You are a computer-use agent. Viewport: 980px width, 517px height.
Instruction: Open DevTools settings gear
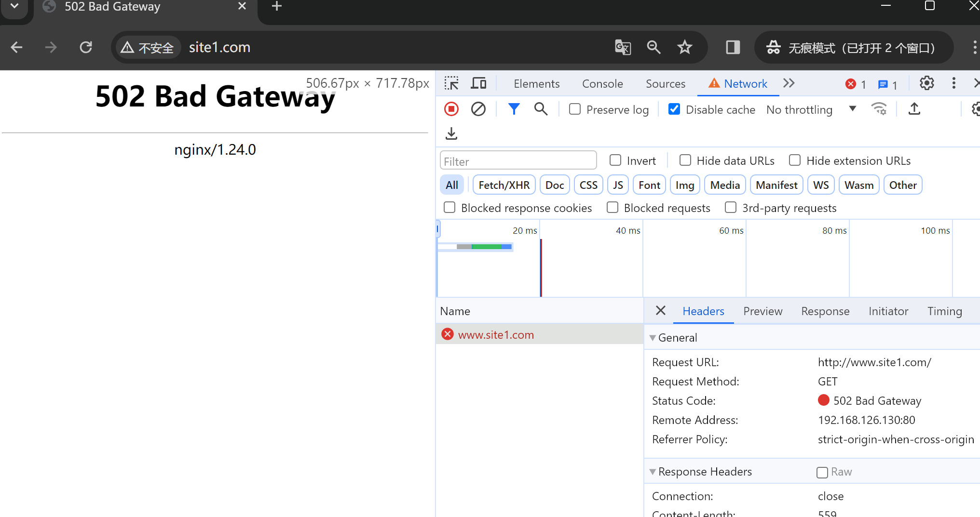(x=926, y=83)
